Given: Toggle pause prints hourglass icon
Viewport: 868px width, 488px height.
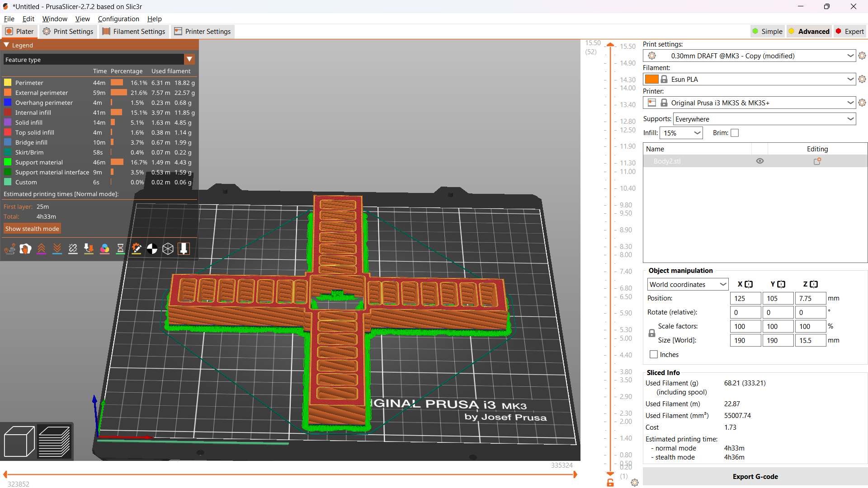Looking at the screenshot, I should tap(120, 249).
